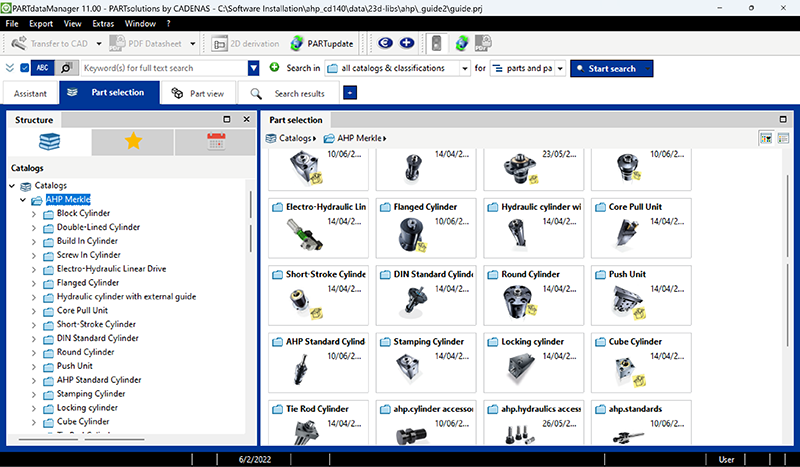Collapse the Catalogs tree root
Viewport: 800px width, 467px height.
[12, 186]
